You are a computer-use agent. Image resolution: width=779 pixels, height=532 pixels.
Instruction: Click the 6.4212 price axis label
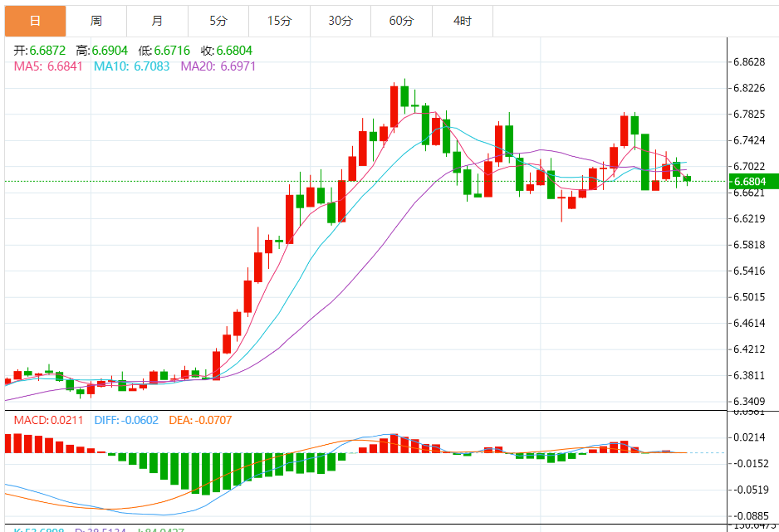coord(750,349)
